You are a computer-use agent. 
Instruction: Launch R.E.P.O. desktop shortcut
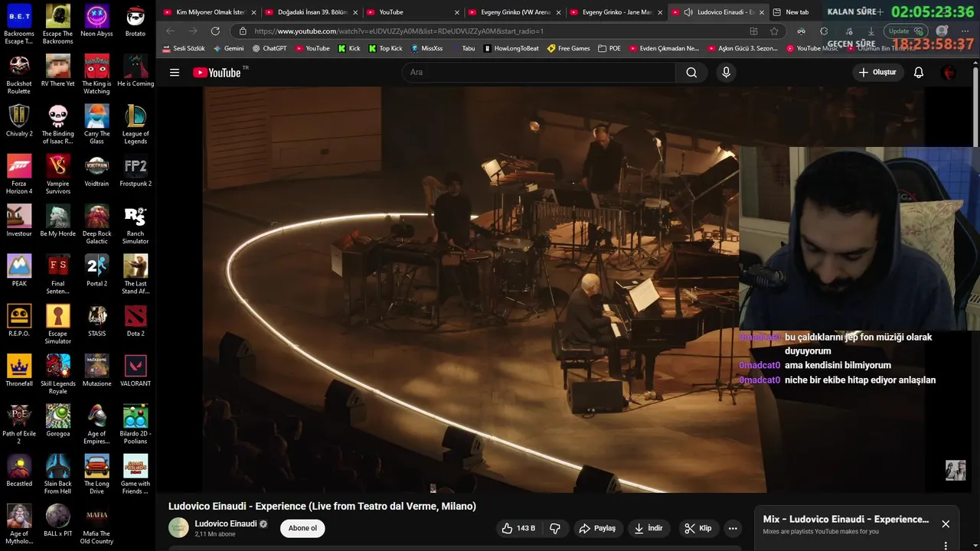pos(19,321)
